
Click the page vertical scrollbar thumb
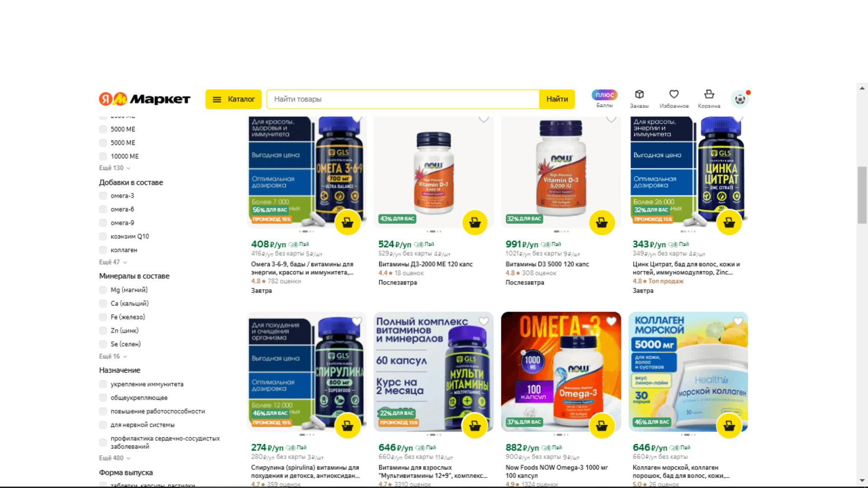pyautogui.click(x=862, y=195)
